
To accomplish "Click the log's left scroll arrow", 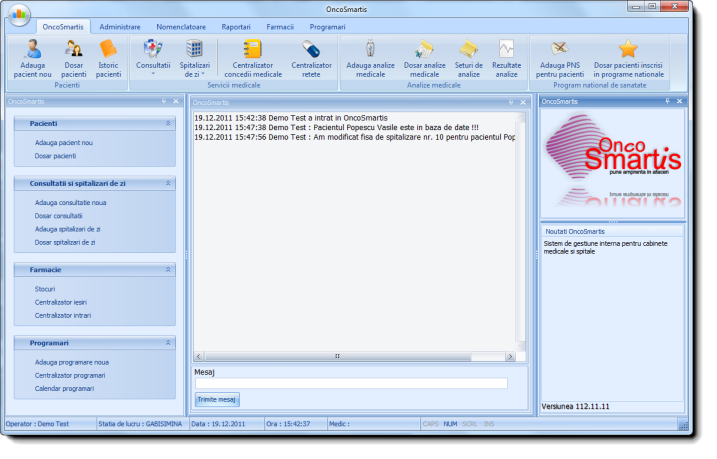I will point(198,356).
